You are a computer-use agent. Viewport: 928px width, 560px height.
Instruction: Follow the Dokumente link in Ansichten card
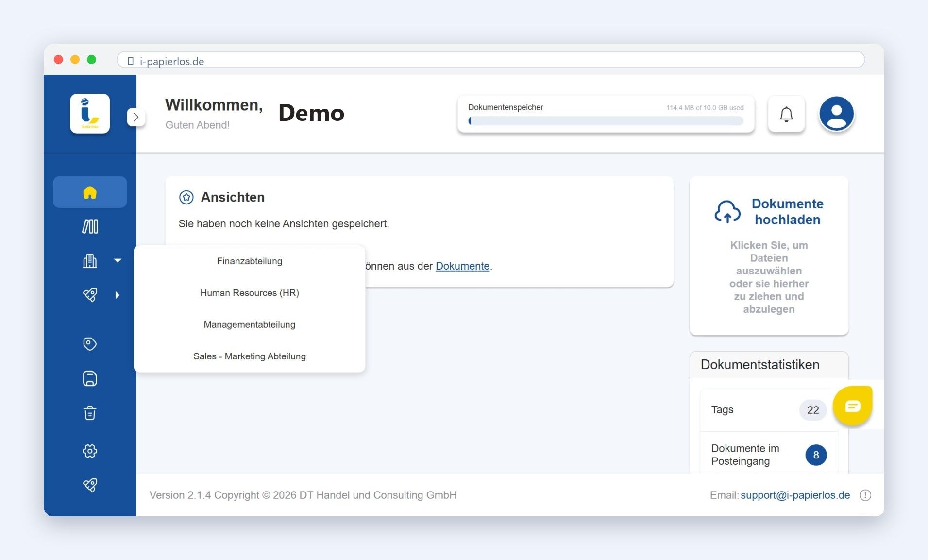click(462, 266)
